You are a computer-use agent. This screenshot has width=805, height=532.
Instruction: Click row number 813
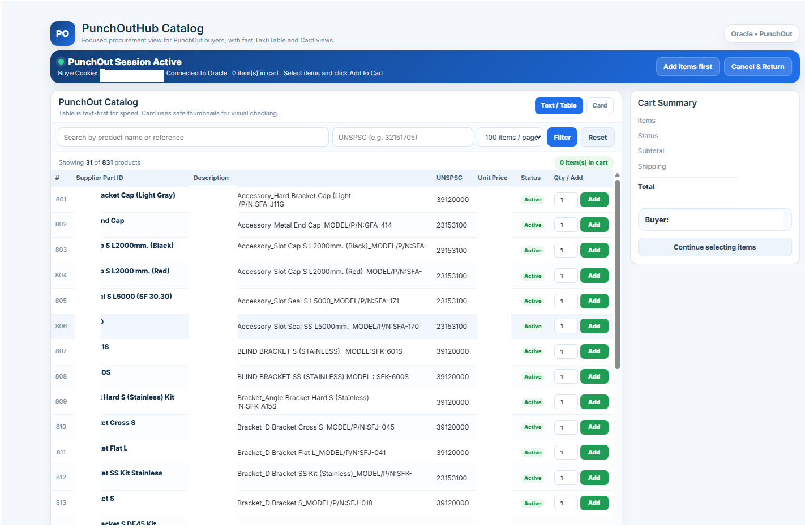[x=61, y=503]
